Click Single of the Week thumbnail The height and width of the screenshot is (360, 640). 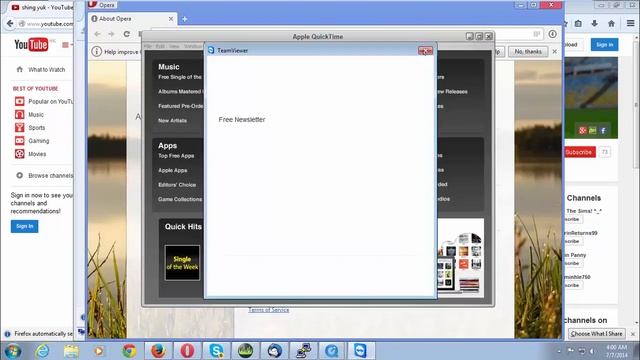(182, 263)
